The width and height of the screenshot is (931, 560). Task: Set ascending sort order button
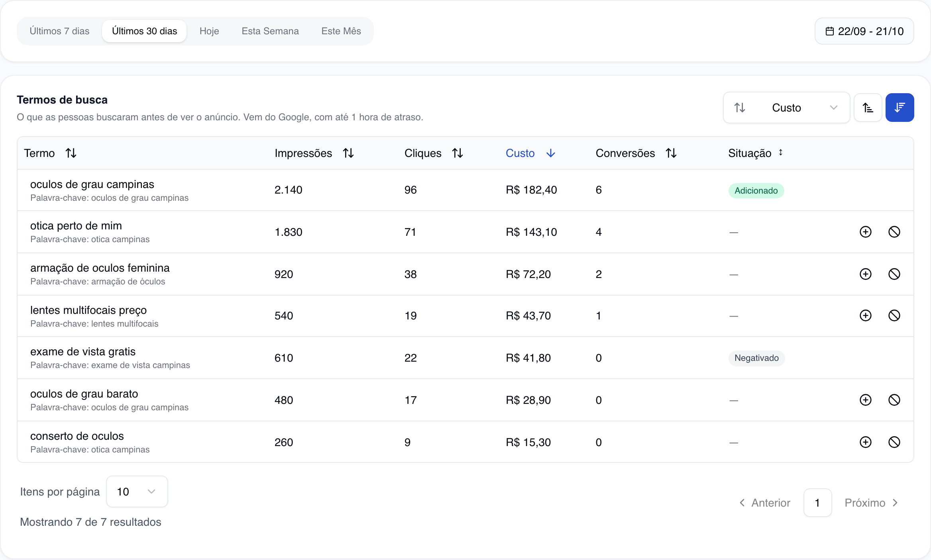(868, 108)
